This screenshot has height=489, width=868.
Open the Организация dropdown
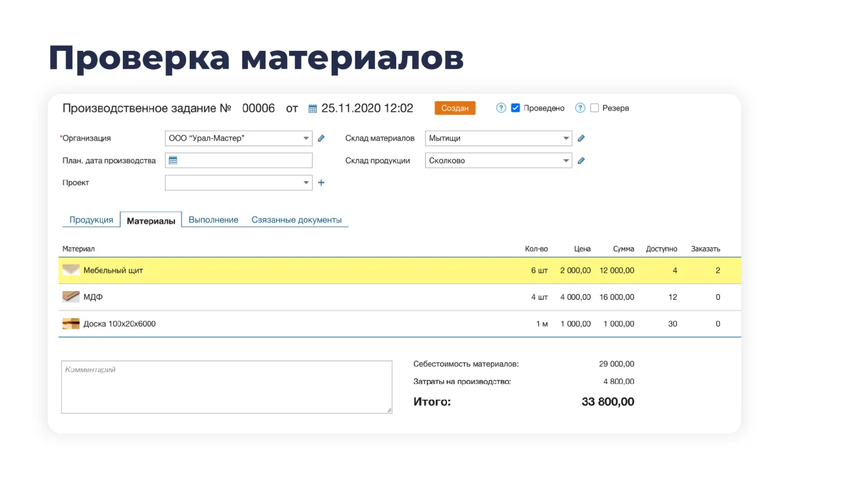[x=239, y=138]
